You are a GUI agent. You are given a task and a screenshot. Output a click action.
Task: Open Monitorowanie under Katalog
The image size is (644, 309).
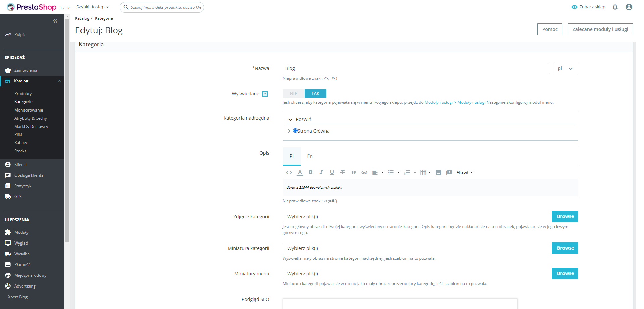29,110
